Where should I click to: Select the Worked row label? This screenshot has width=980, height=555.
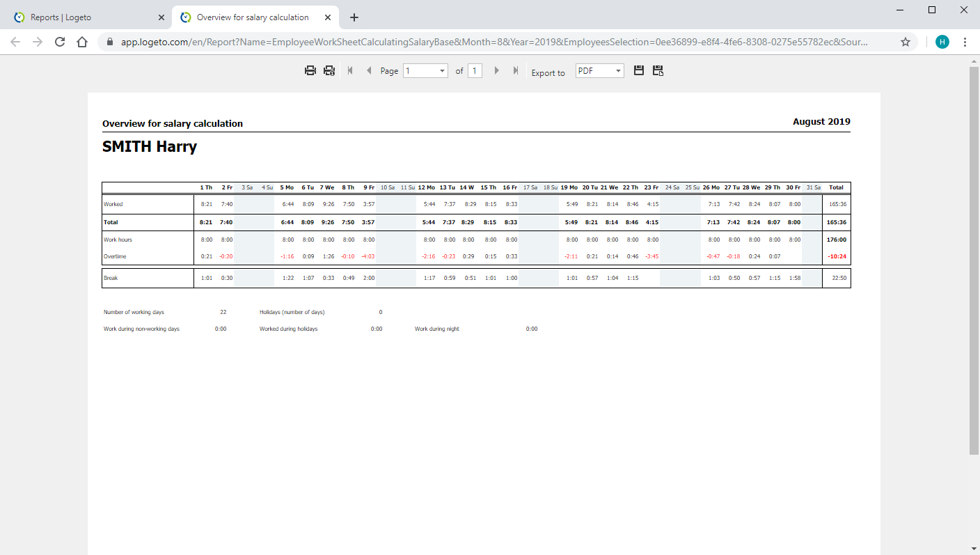coord(113,205)
